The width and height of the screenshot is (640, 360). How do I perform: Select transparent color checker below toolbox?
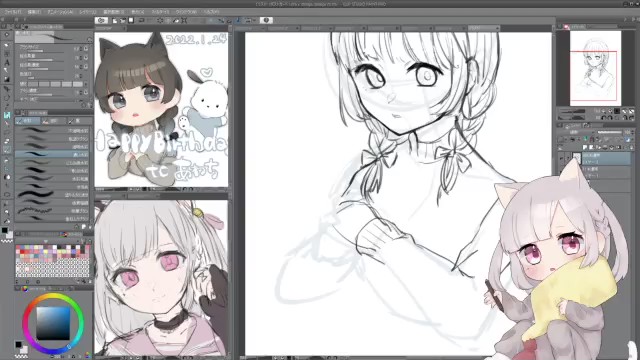[x=7, y=241]
